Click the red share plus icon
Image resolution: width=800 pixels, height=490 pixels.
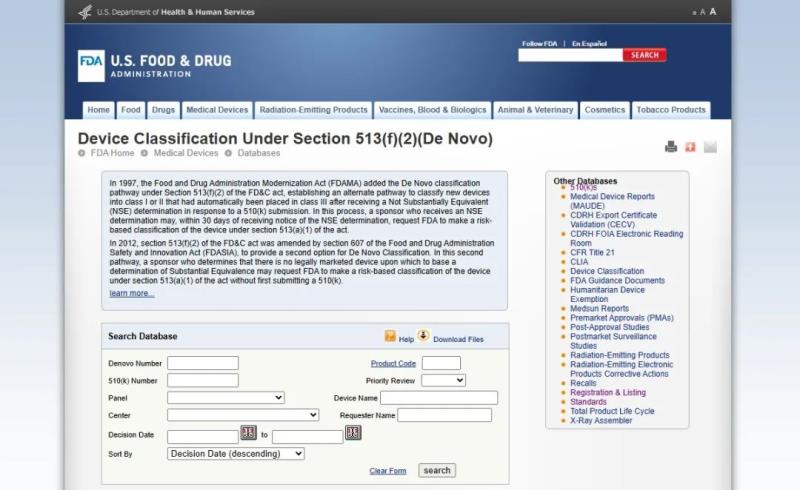(690, 147)
